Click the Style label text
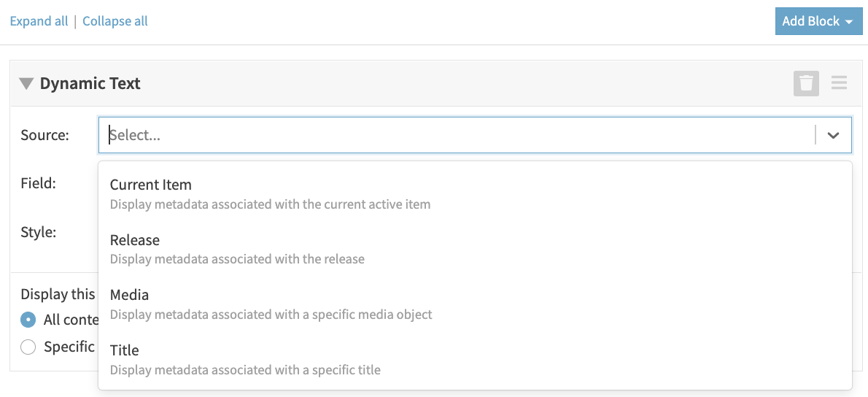The height and width of the screenshot is (397, 868). [38, 232]
